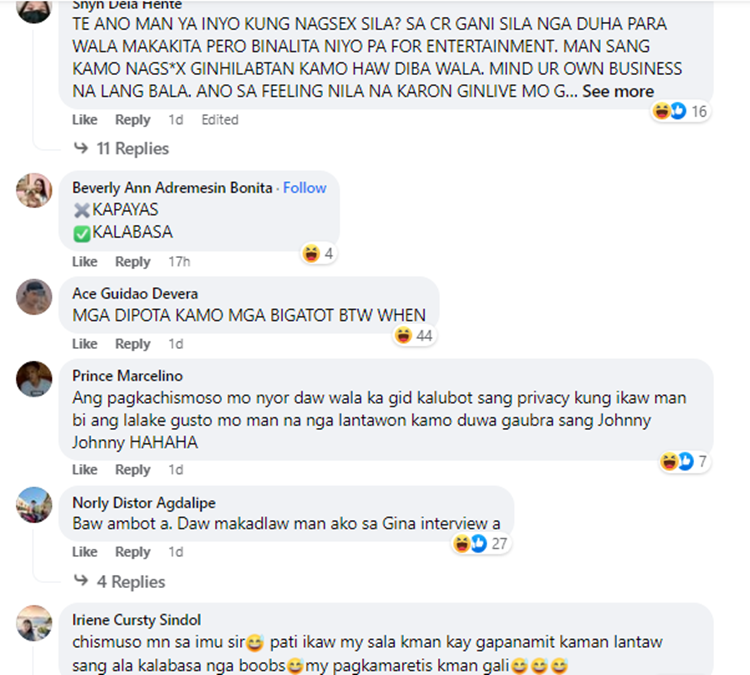Image resolution: width=750 pixels, height=675 pixels.
Task: View reaction count on Beverly Ann's comment
Action: [318, 253]
